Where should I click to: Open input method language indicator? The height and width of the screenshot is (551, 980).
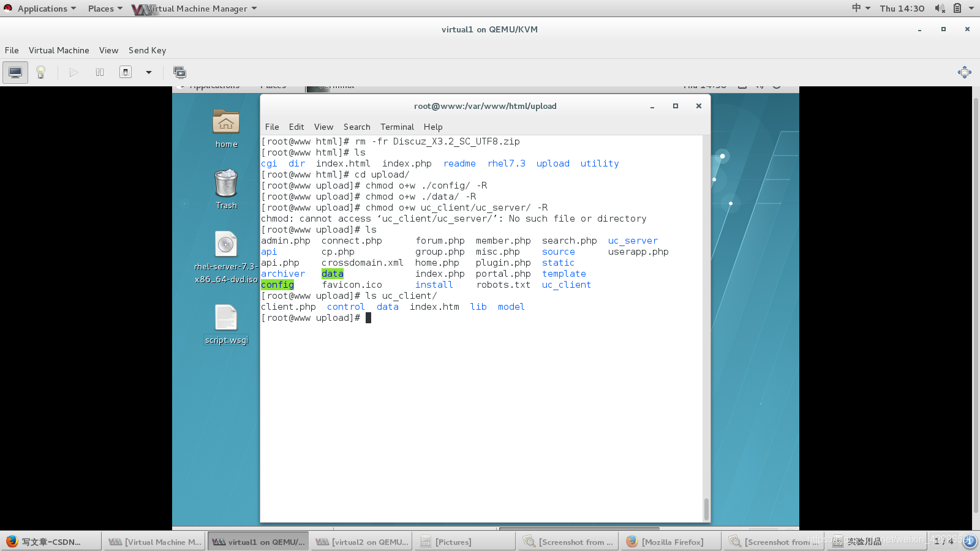[861, 8]
